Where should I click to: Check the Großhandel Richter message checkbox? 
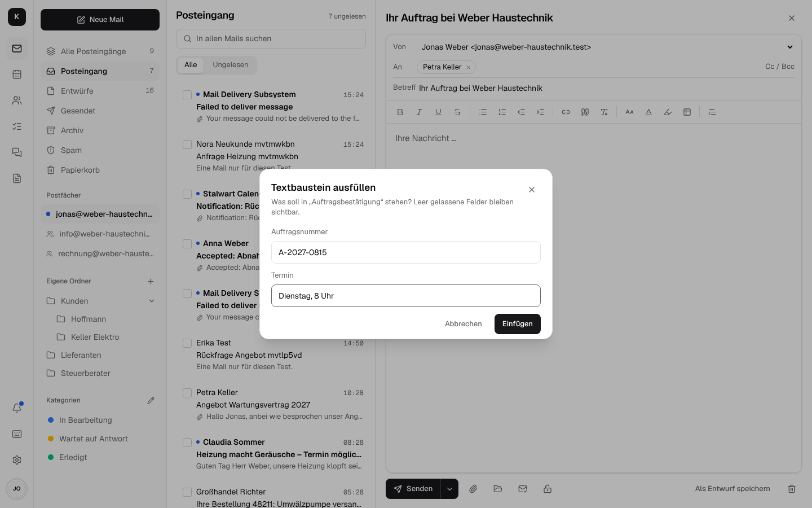click(x=187, y=492)
